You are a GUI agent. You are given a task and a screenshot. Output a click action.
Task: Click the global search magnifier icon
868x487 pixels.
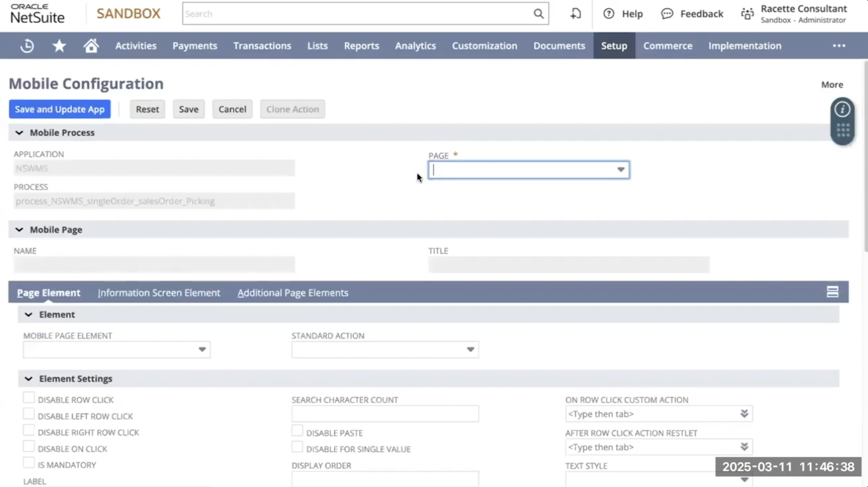538,14
